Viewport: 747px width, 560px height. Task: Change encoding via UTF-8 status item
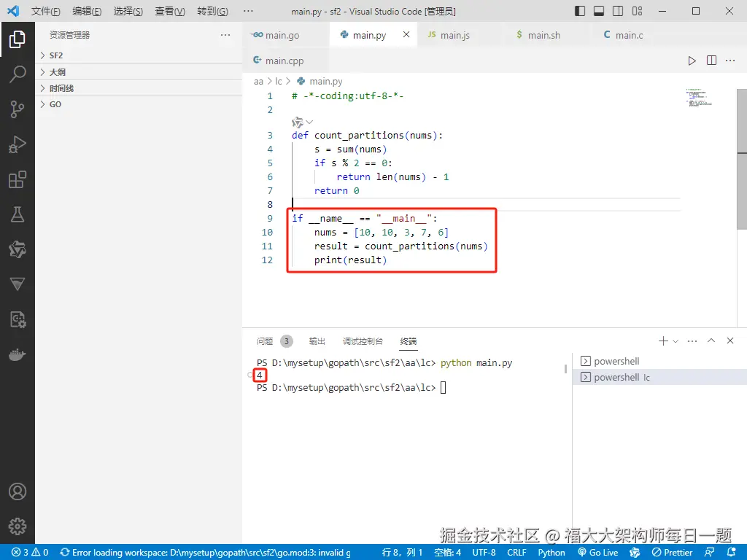[484, 553]
